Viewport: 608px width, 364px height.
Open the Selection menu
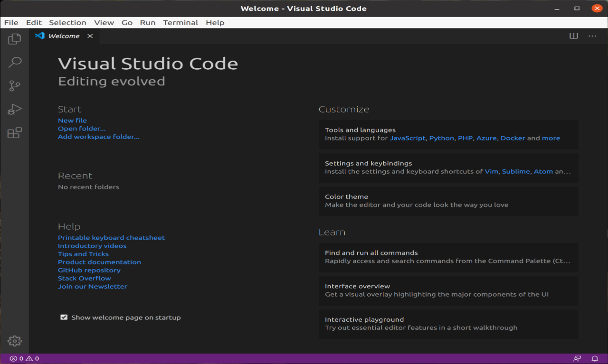tap(67, 22)
